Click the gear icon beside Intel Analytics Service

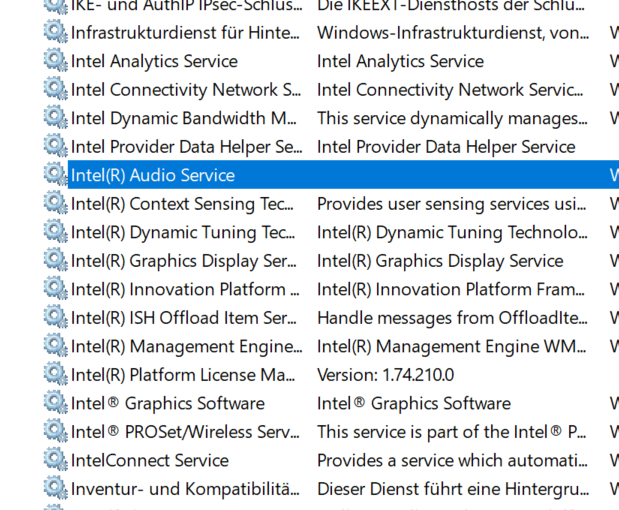tap(55, 61)
